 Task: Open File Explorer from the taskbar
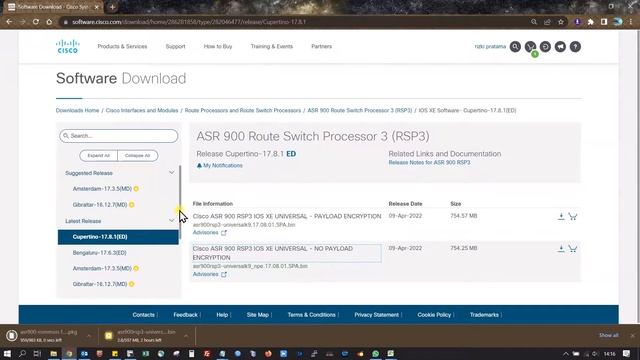pos(53,353)
